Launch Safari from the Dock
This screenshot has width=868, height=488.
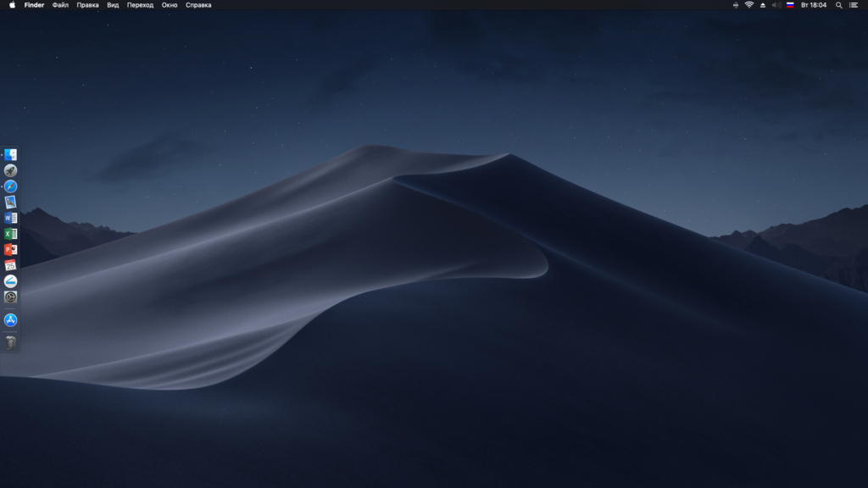pos(10,186)
